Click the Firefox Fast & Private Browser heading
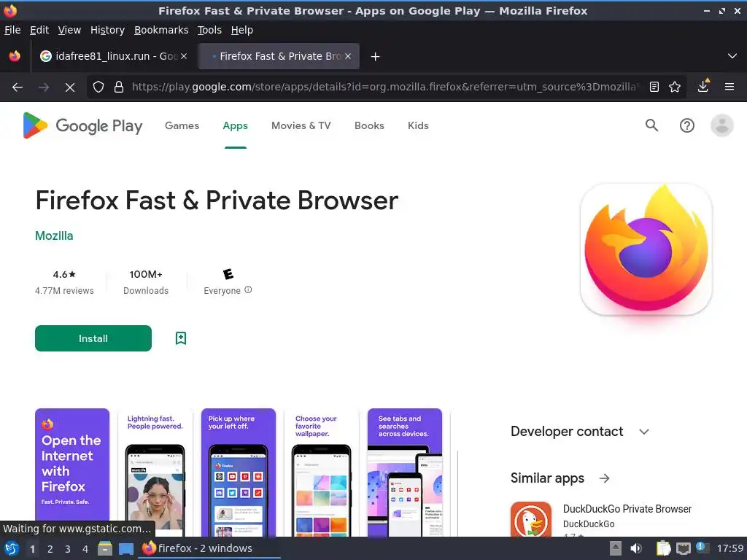The height and width of the screenshot is (560, 747). [x=217, y=200]
